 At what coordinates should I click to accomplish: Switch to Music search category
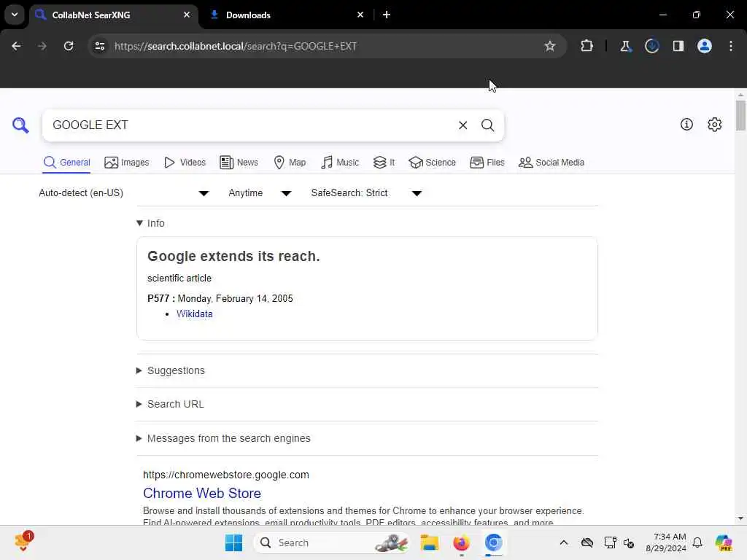340,163
